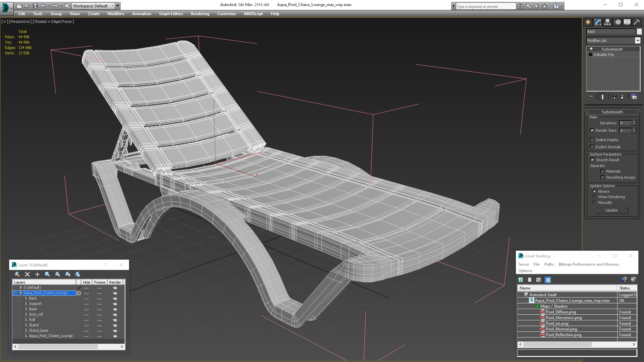644x362 pixels.
Task: Open the undo history dropdown arrow
Action: [x=49, y=6]
